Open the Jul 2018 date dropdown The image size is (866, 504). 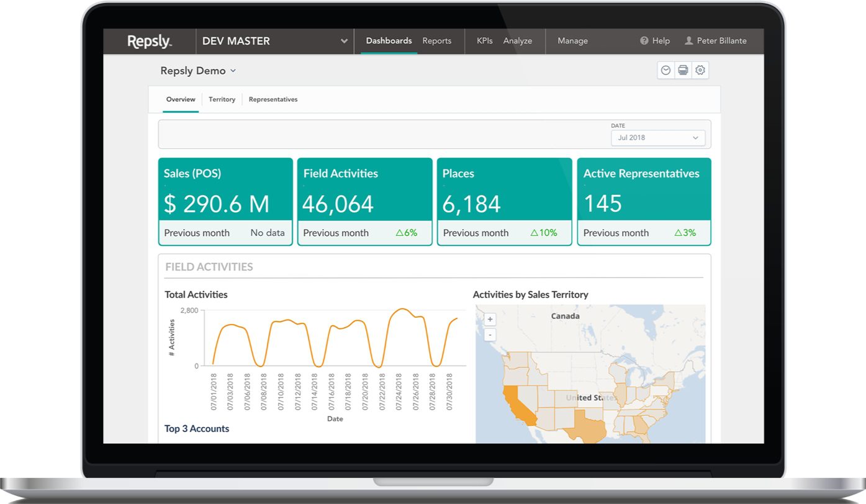coord(657,138)
